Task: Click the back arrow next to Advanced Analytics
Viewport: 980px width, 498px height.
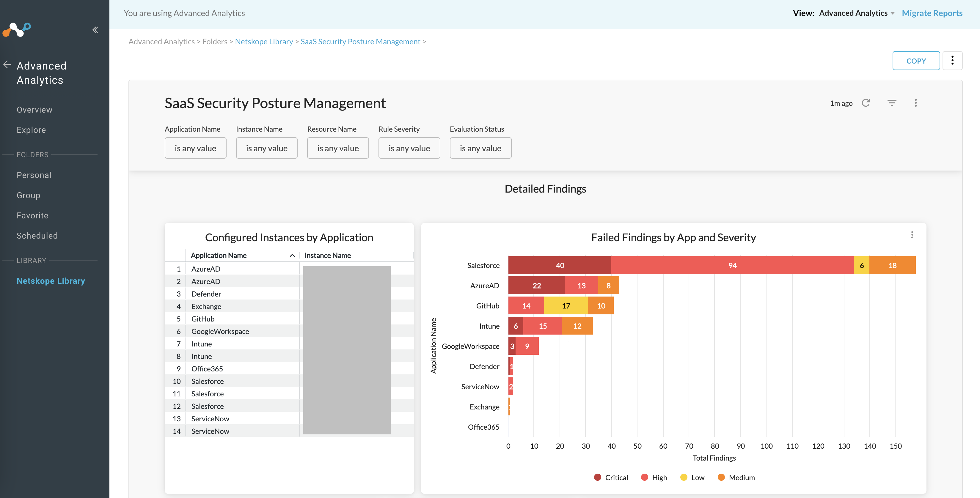Action: [x=7, y=64]
